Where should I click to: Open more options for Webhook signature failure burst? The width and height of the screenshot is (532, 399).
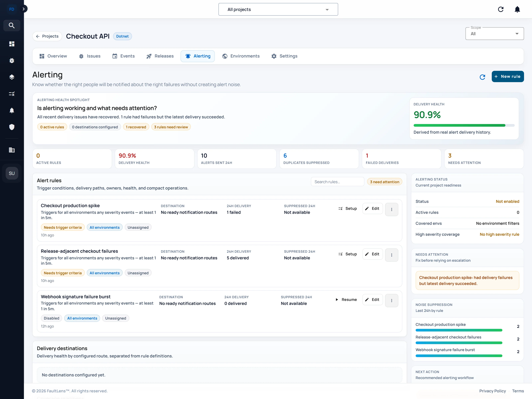pos(392,301)
